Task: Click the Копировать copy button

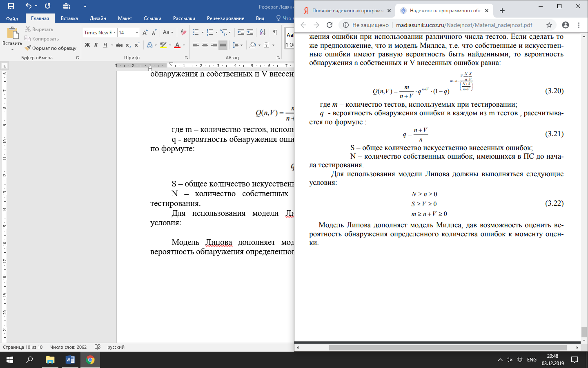Action: 42,39
